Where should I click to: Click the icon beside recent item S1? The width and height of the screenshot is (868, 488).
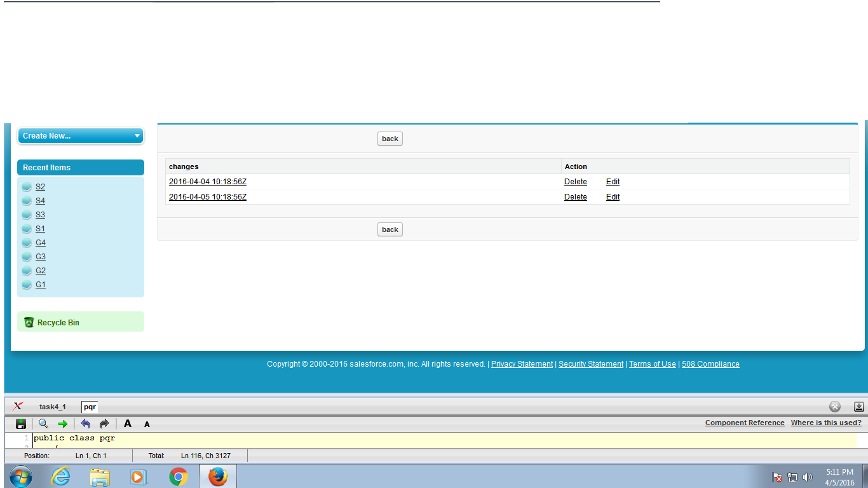coord(27,229)
